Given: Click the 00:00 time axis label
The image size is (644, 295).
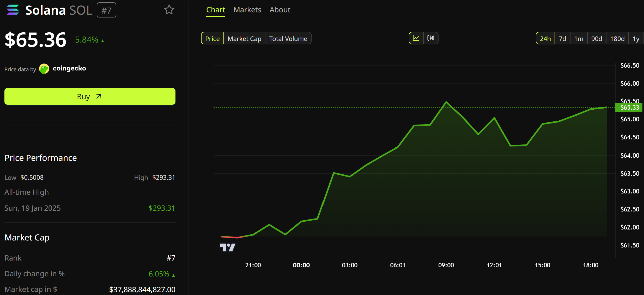Looking at the screenshot, I should tap(301, 265).
